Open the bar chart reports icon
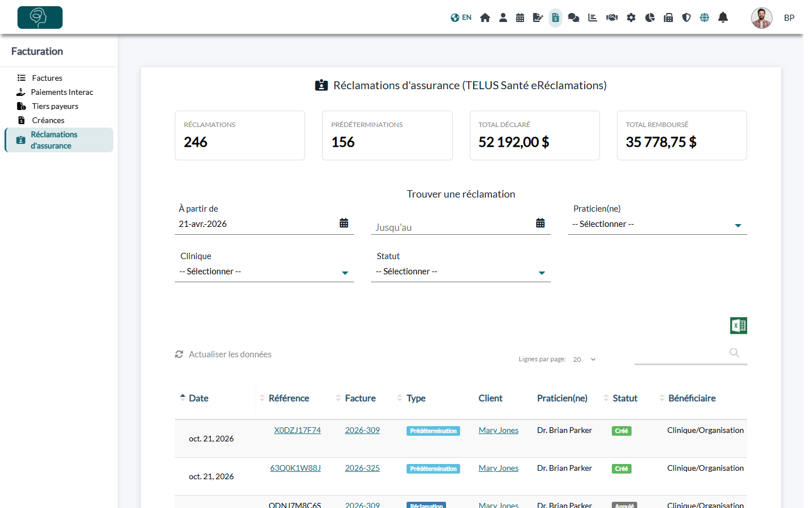 [x=593, y=17]
